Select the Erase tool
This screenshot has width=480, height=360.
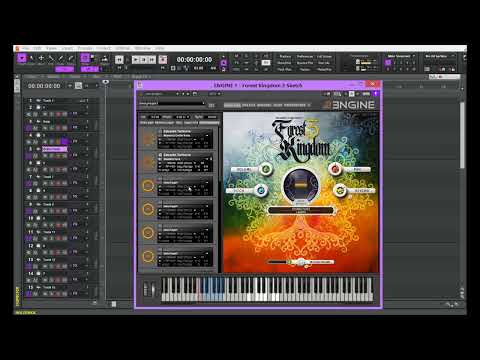pos(70,58)
